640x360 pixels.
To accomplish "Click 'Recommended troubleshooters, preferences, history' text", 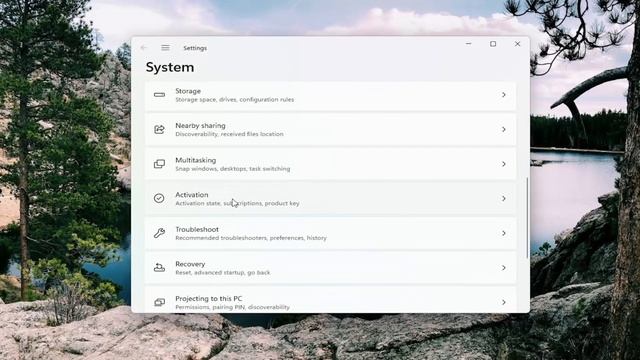I will 251,238.
